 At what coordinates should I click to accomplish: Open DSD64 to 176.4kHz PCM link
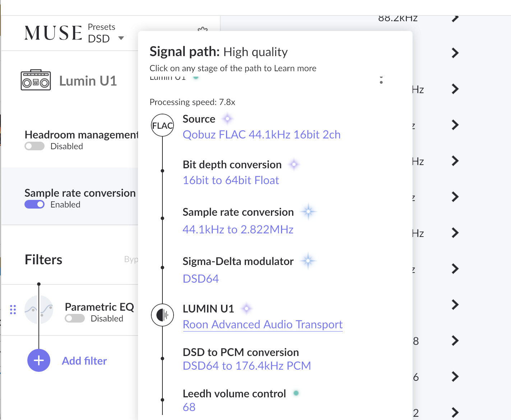click(x=247, y=366)
